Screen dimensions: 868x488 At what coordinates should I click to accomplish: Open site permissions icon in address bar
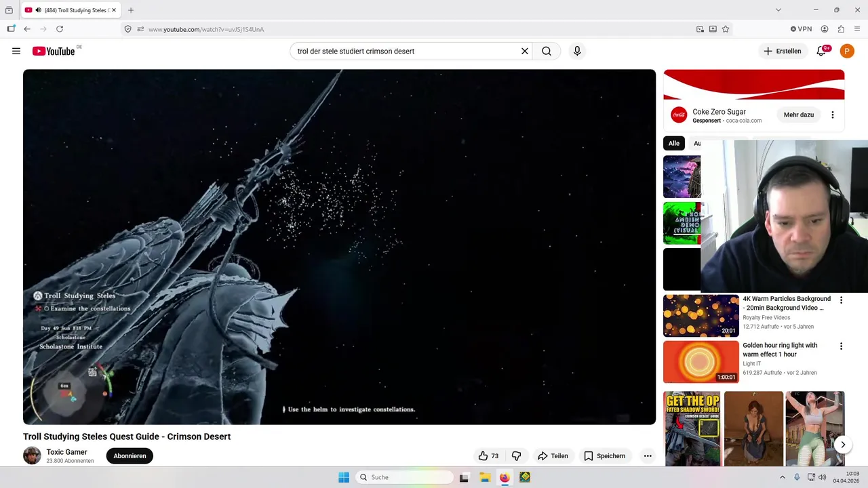[140, 29]
